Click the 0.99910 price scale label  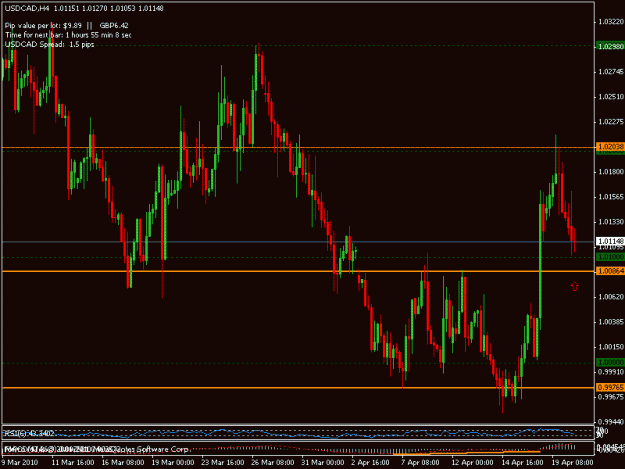point(611,372)
